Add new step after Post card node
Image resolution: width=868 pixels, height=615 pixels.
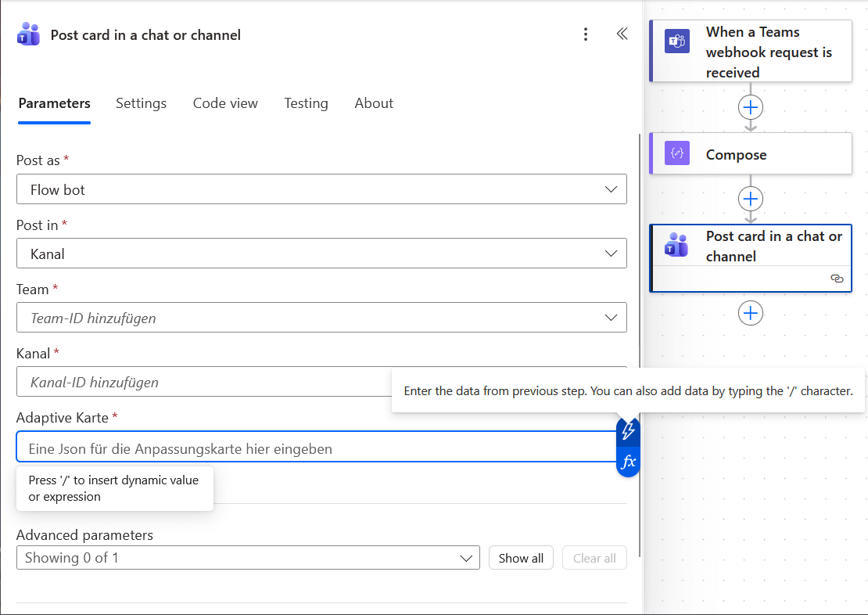(751, 313)
